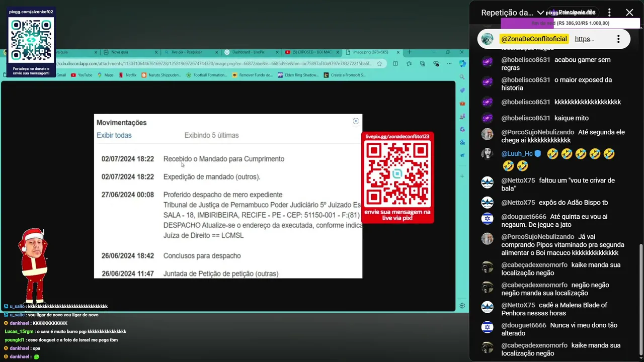The width and height of the screenshot is (644, 362).
Task: Open the https link in pinned message
Action: [x=585, y=39]
